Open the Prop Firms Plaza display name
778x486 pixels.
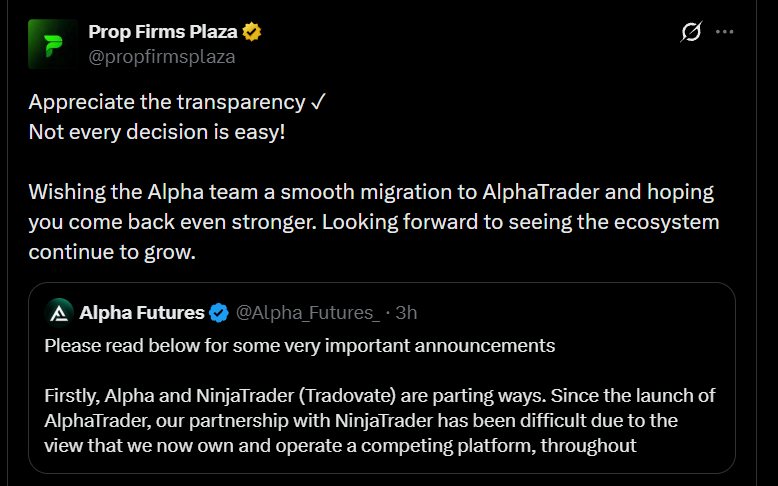pos(163,32)
